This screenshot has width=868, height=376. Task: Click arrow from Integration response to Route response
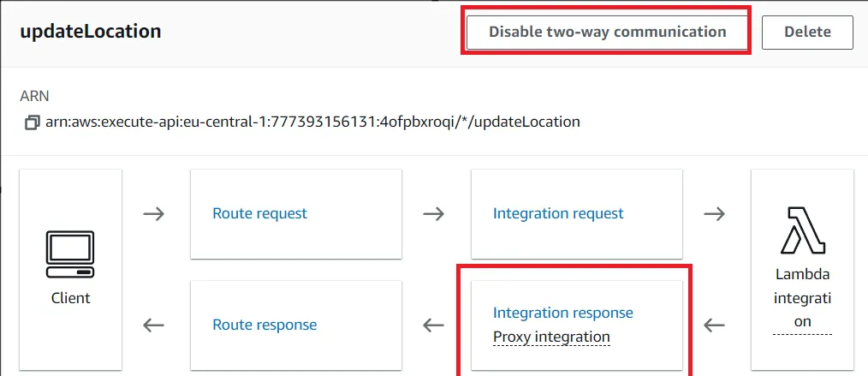433,325
